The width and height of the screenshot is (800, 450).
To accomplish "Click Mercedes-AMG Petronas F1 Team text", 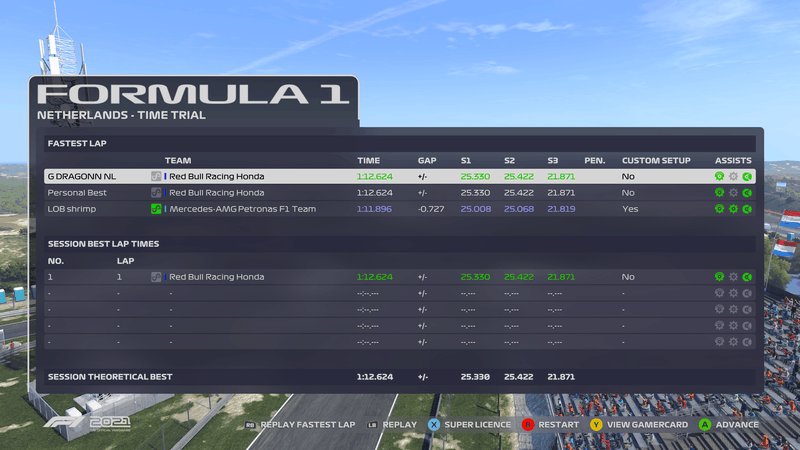I will (x=242, y=209).
